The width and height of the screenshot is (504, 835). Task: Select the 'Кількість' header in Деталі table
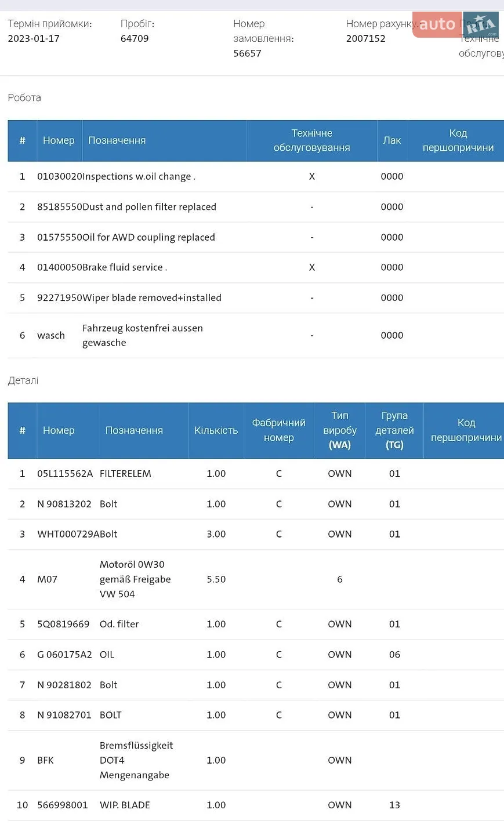[x=216, y=430]
